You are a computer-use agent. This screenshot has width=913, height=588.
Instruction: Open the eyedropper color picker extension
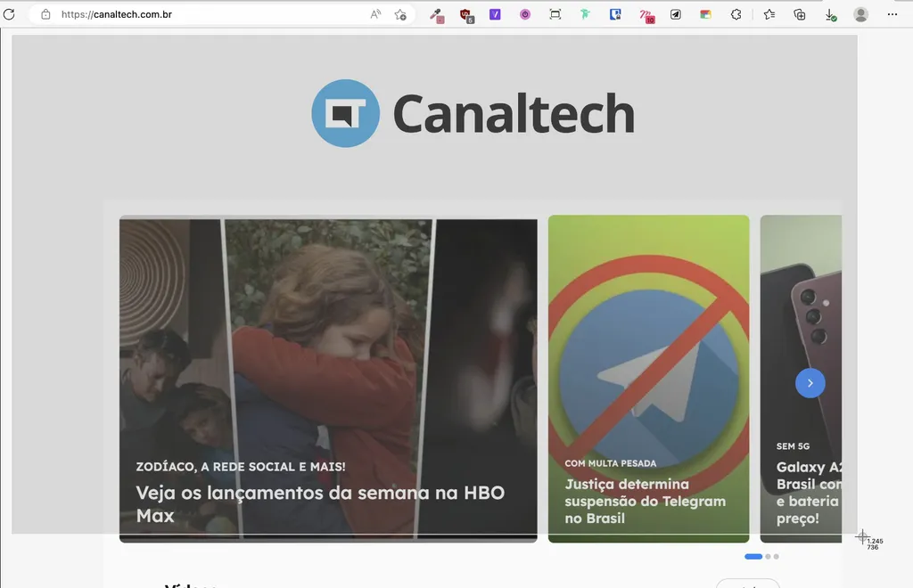436,15
